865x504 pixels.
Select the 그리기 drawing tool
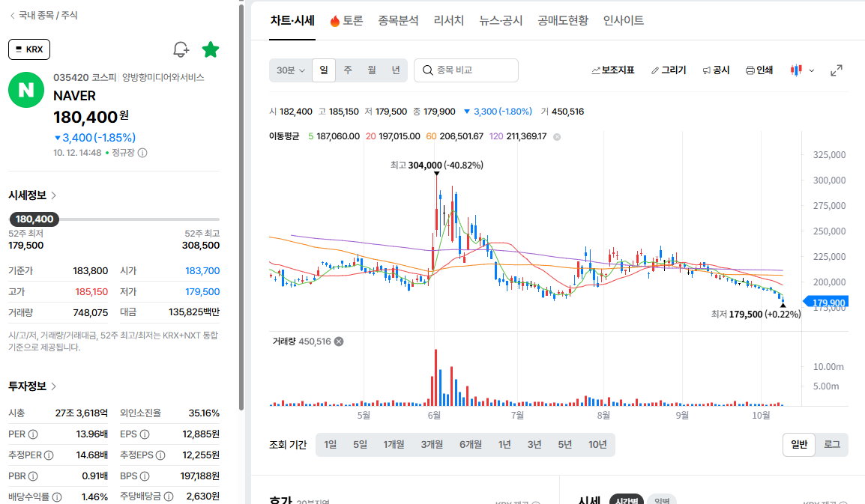coord(669,70)
